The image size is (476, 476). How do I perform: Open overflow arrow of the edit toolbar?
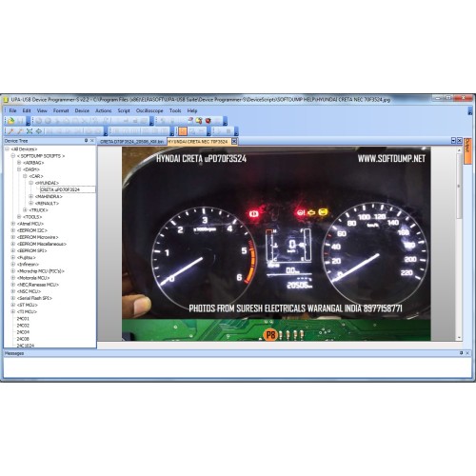[x=151, y=121]
